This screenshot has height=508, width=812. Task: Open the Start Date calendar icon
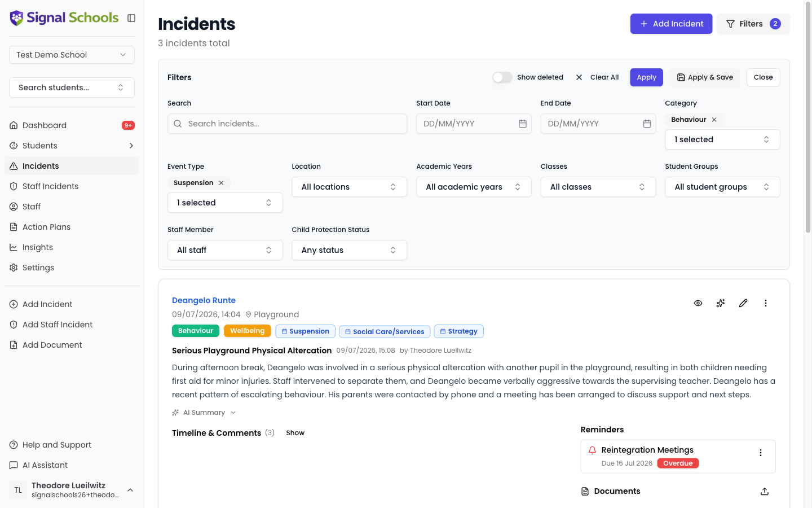click(523, 124)
